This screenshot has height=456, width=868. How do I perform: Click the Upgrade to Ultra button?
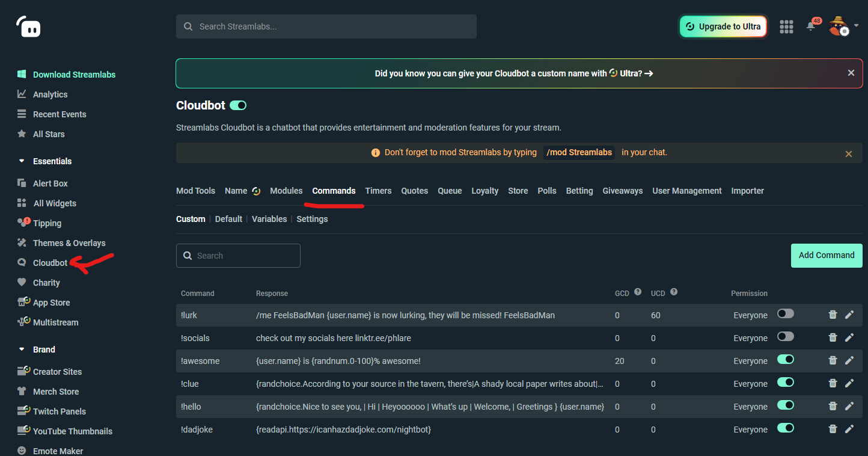(x=723, y=26)
